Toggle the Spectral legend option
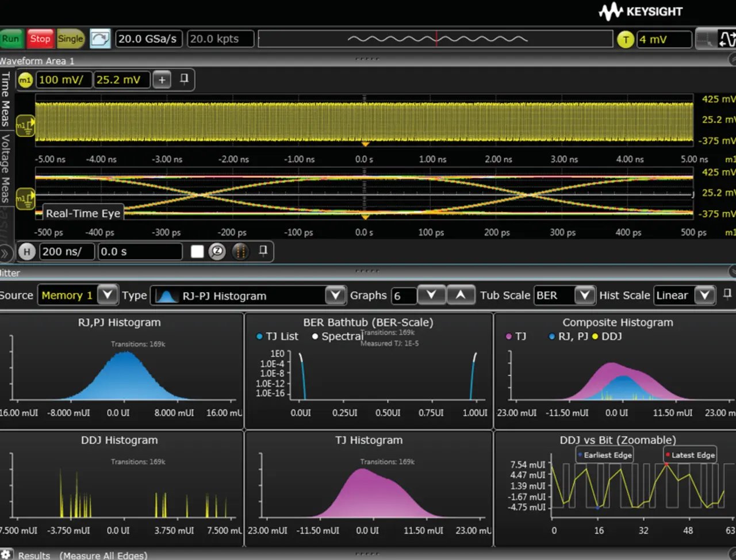Screen dimensions: 736x560 click(338, 336)
